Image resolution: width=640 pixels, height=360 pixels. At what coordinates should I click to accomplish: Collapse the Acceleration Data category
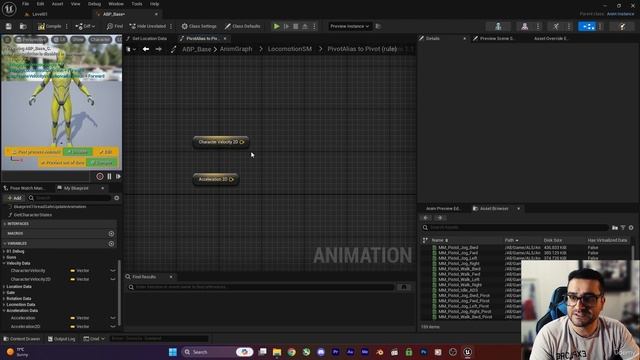click(4, 311)
